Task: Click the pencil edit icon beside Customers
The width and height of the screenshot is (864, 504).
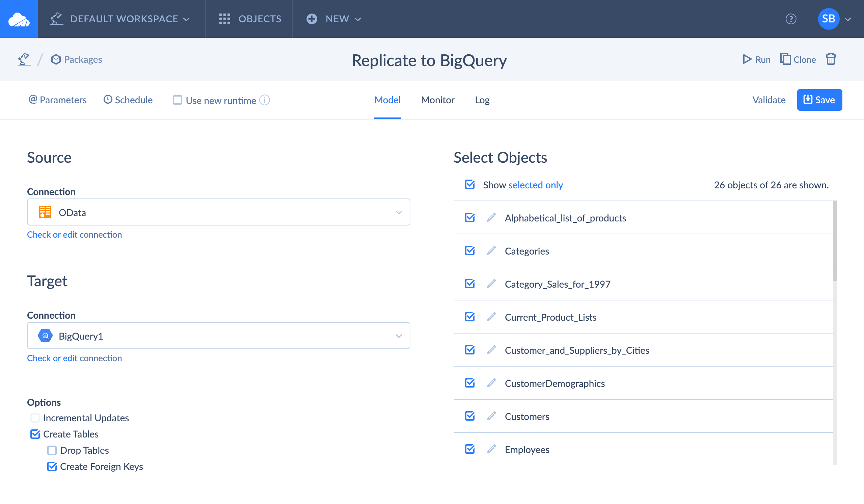Action: click(491, 416)
